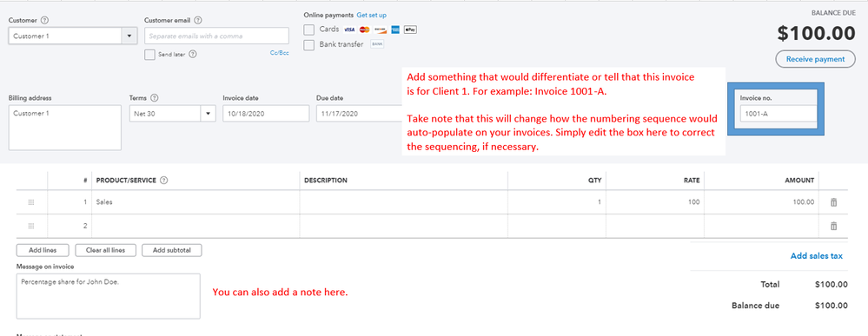Click the quantity cell showing 1

point(557,202)
